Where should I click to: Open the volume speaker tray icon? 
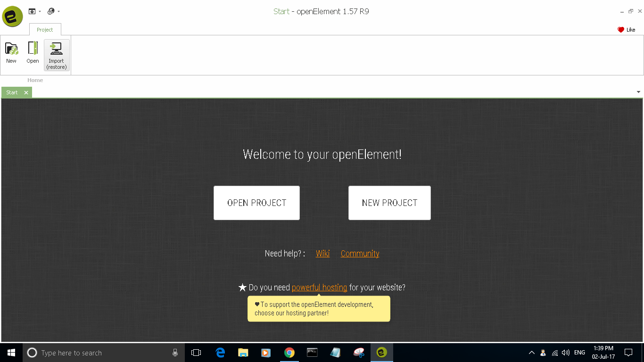566,353
